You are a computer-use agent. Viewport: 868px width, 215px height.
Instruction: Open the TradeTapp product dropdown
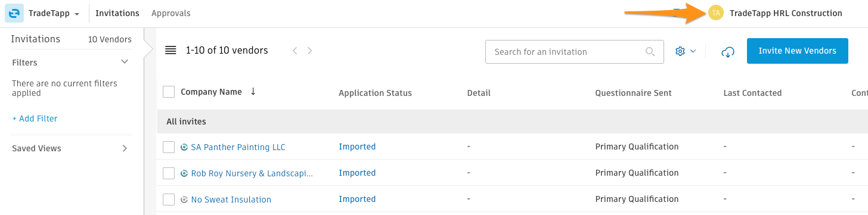(54, 13)
